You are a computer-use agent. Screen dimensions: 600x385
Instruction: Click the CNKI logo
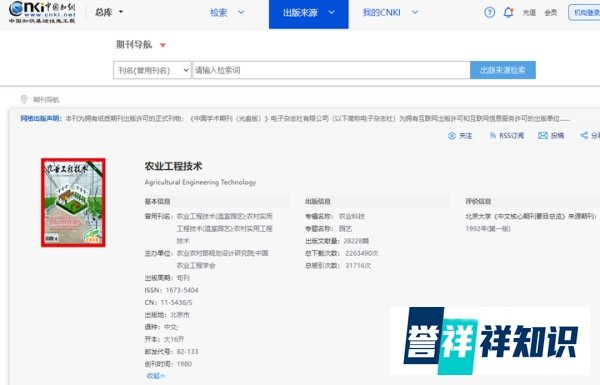[42, 12]
